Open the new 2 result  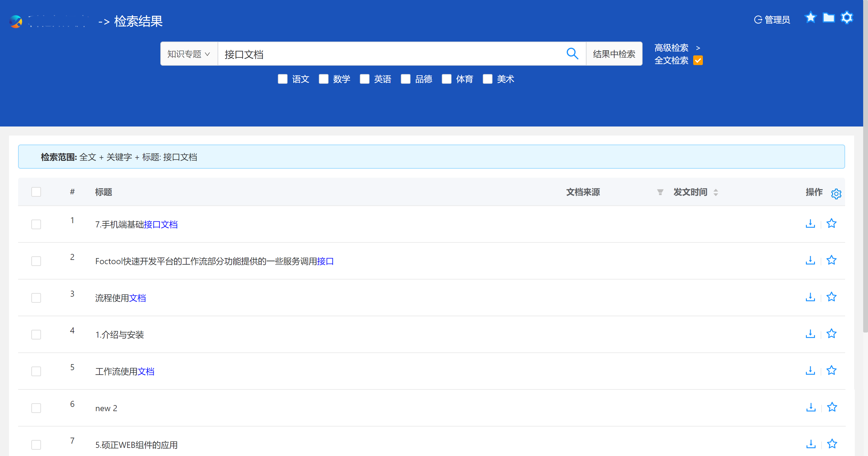point(106,408)
